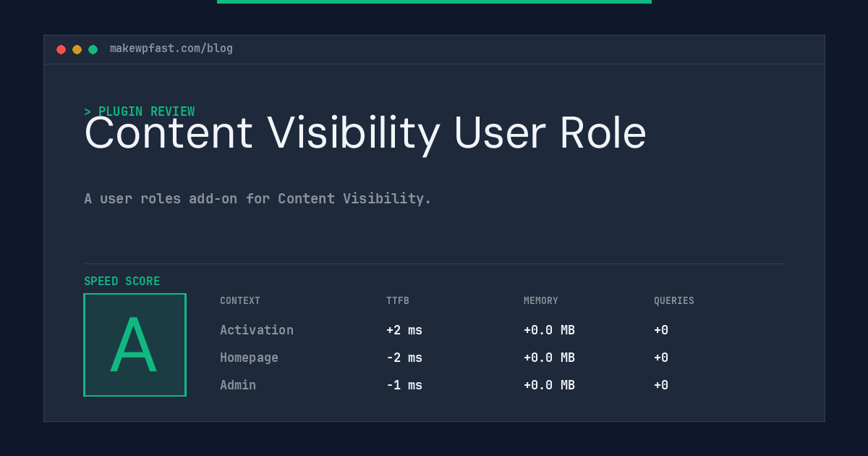Click the Homepage TTFB value '-2 ms'
This screenshot has width=868, height=456.
[404, 358]
